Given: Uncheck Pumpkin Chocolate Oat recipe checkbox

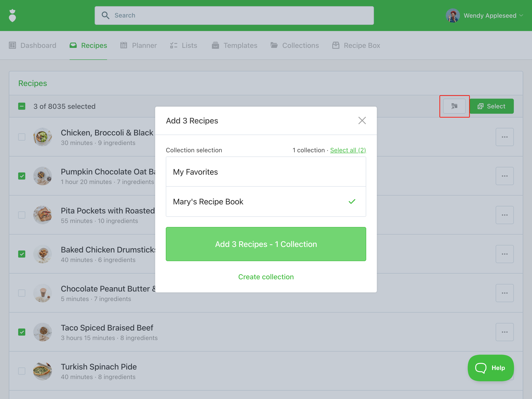Looking at the screenshot, I should (x=22, y=176).
